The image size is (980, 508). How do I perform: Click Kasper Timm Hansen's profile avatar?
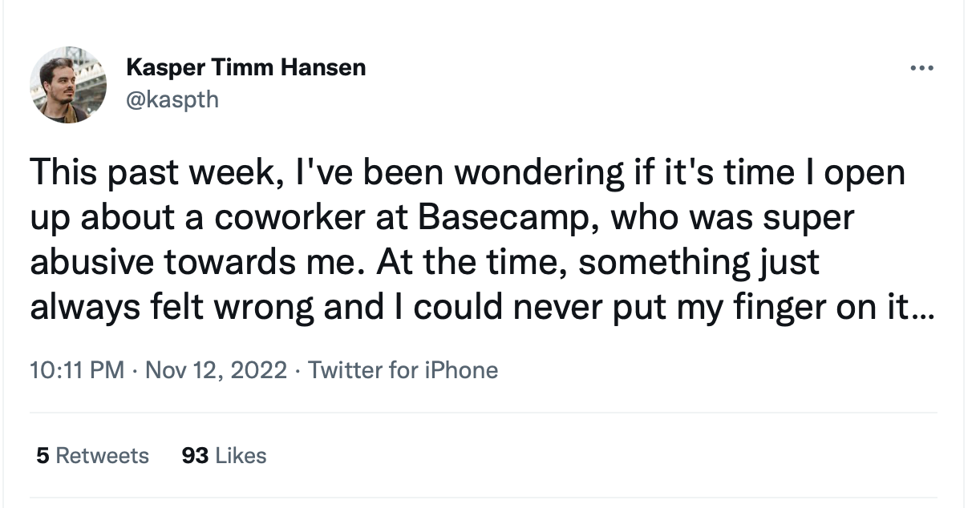(x=68, y=85)
